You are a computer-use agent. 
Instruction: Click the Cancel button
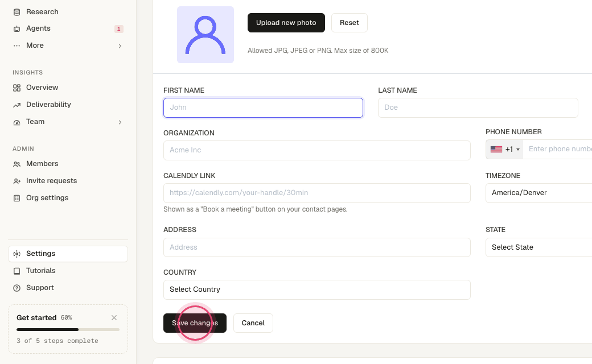pyautogui.click(x=253, y=323)
